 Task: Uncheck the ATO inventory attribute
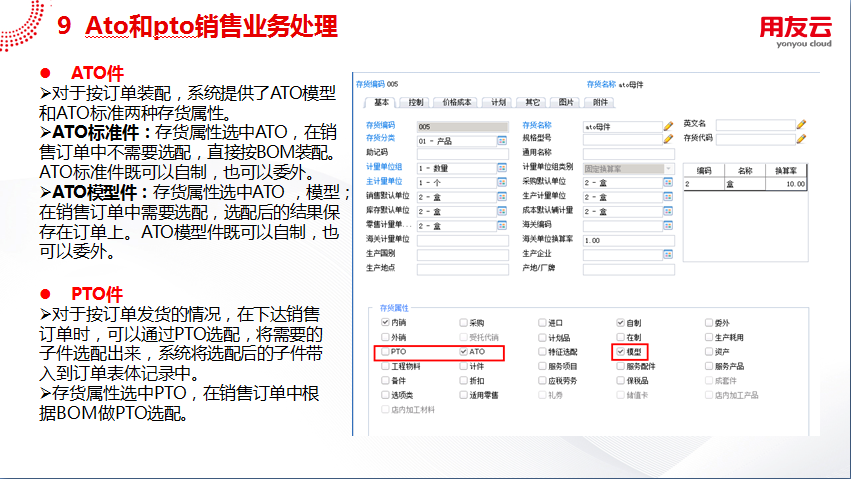[x=463, y=352]
